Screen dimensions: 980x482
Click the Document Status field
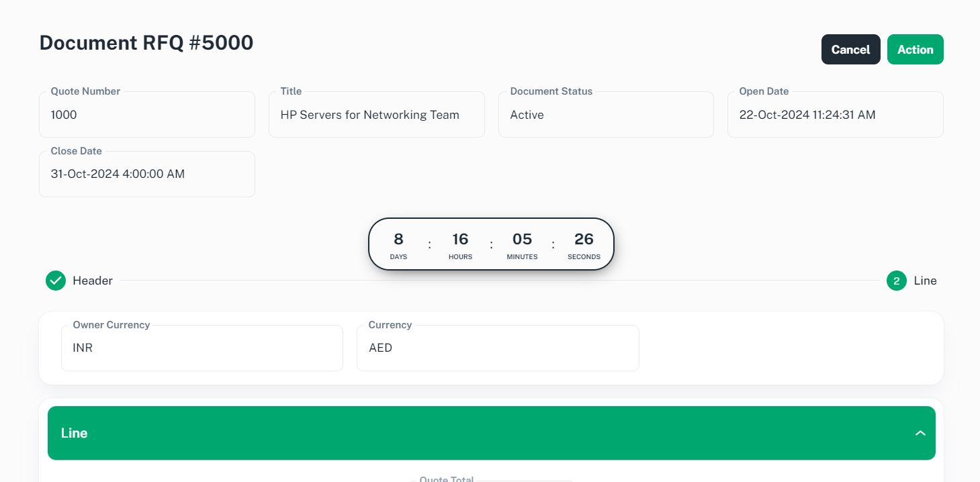pyautogui.click(x=605, y=115)
